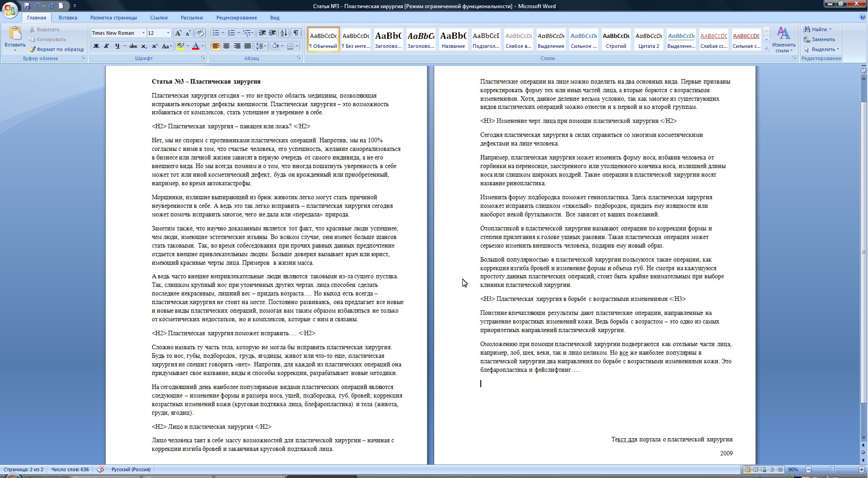Viewport: 868px width, 478px height.
Task: Toggle bold (Ж) formatting
Action: point(96,46)
